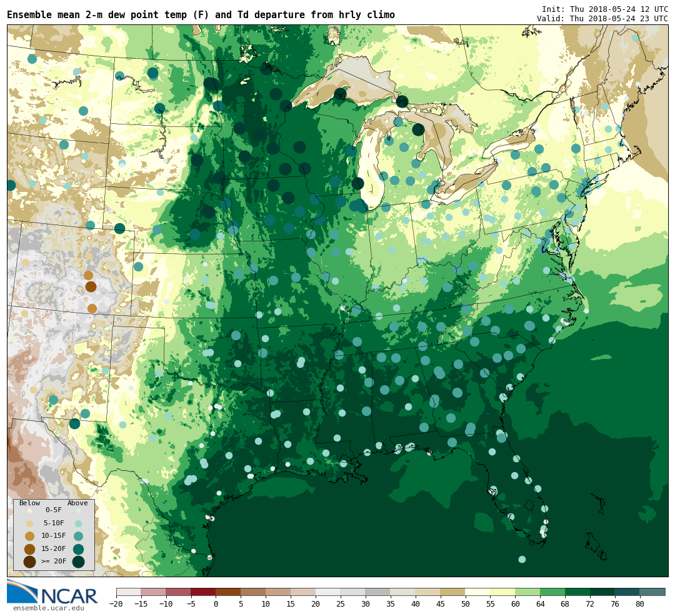Click the colorbar tick label 50
675x616 pixels.
coord(465,604)
